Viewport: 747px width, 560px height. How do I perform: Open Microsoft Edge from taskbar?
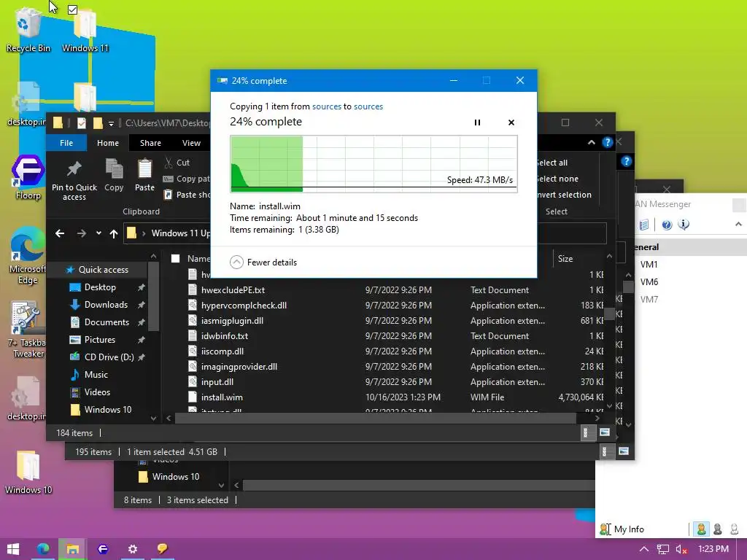(43, 549)
